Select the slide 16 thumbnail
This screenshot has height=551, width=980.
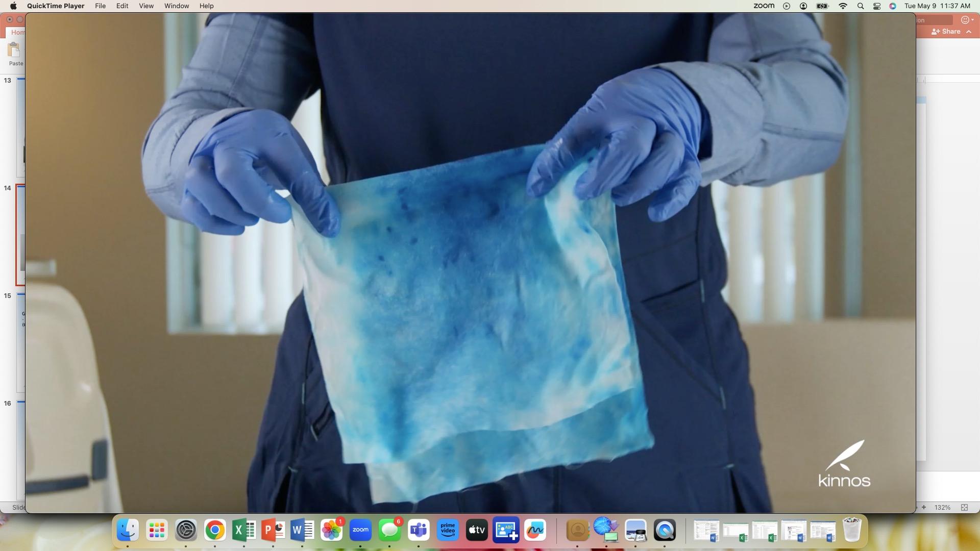[20, 449]
